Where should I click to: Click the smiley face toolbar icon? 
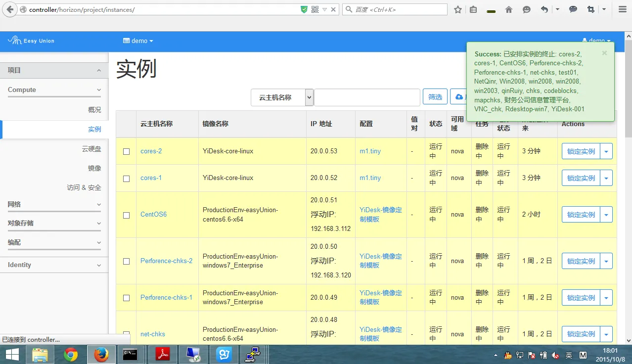coord(527,9)
